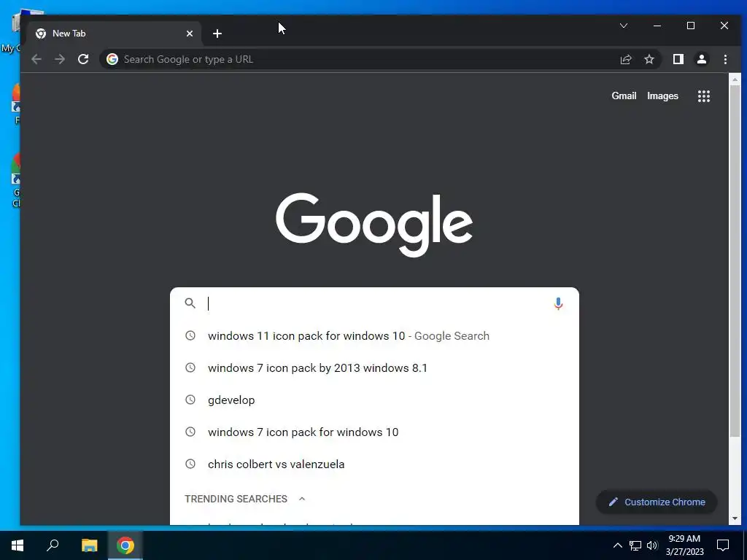Share this page icon in address bar
The height and width of the screenshot is (560, 747).
point(625,60)
